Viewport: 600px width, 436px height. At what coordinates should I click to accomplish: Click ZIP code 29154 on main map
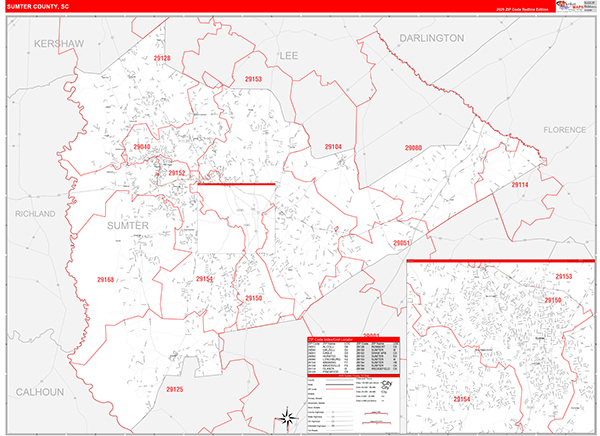[204, 279]
